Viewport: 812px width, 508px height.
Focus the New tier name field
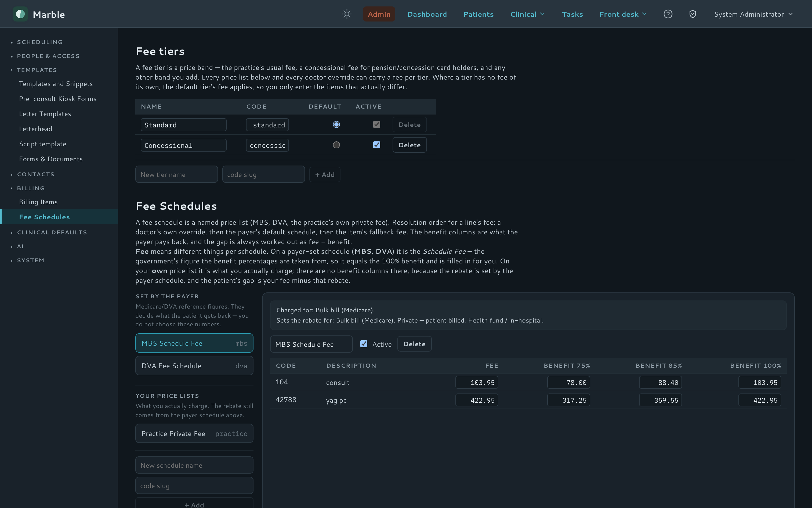pos(176,174)
